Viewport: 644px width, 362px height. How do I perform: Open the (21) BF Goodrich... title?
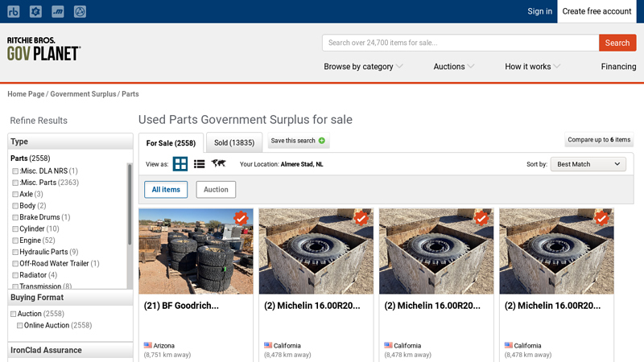click(181, 306)
